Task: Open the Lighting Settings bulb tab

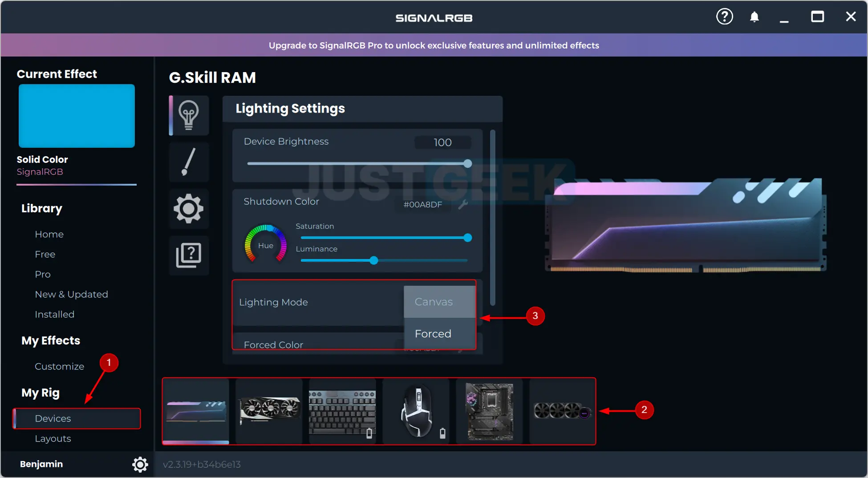Action: 189,115
